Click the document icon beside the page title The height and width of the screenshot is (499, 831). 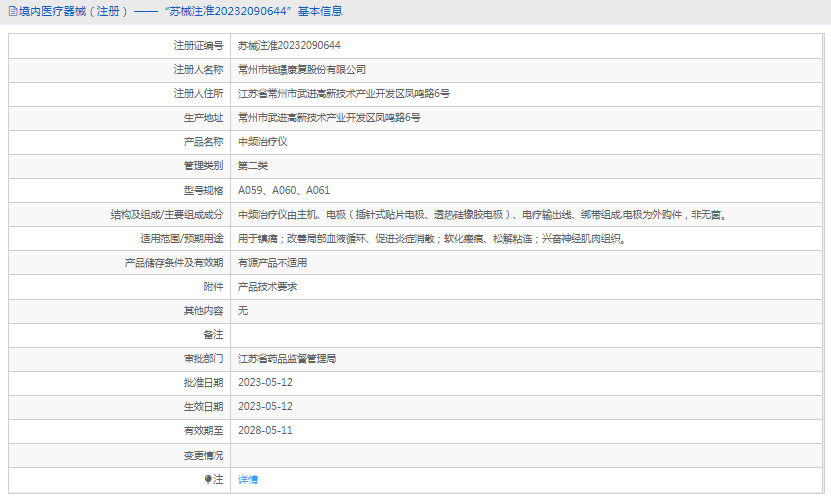tap(13, 11)
